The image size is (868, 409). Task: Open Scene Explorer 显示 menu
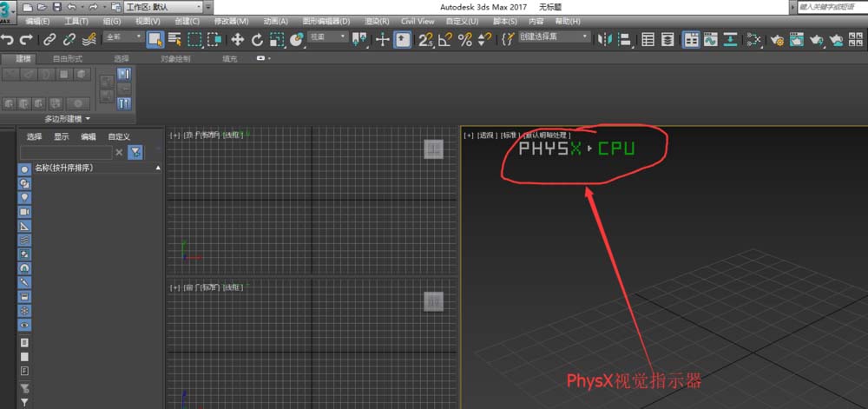pyautogui.click(x=62, y=136)
